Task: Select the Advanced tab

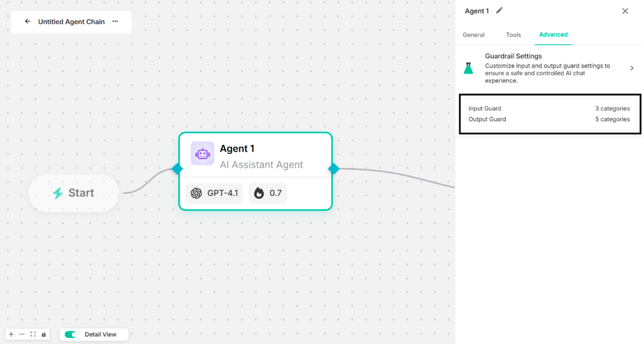Action: tap(553, 35)
